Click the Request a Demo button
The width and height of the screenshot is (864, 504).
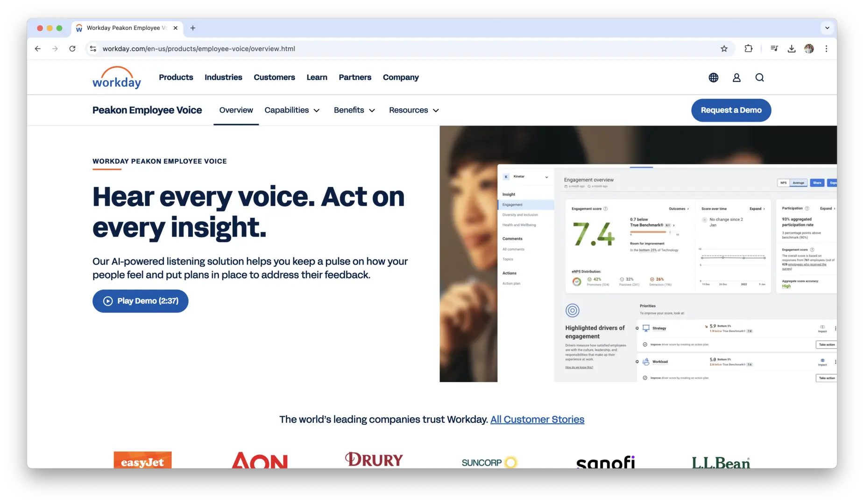(731, 110)
